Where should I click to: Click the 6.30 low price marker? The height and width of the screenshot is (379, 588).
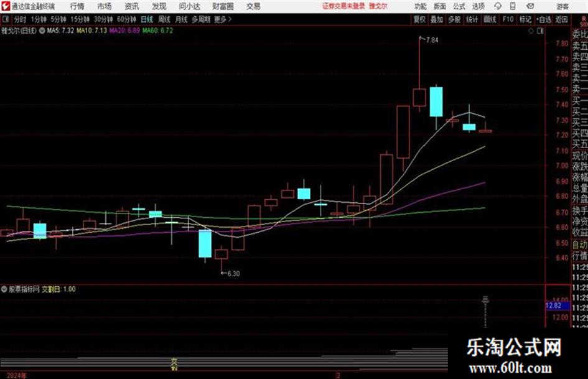tap(233, 274)
